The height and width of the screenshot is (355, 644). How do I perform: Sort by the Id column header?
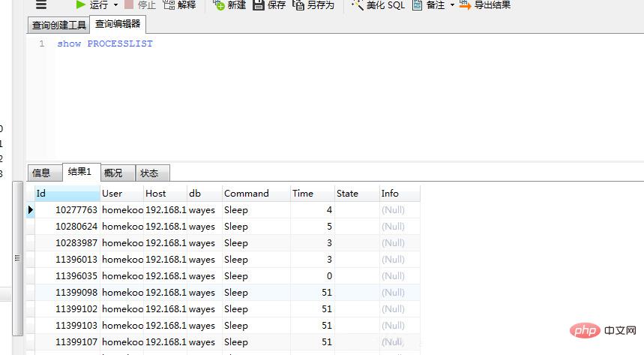coord(67,194)
